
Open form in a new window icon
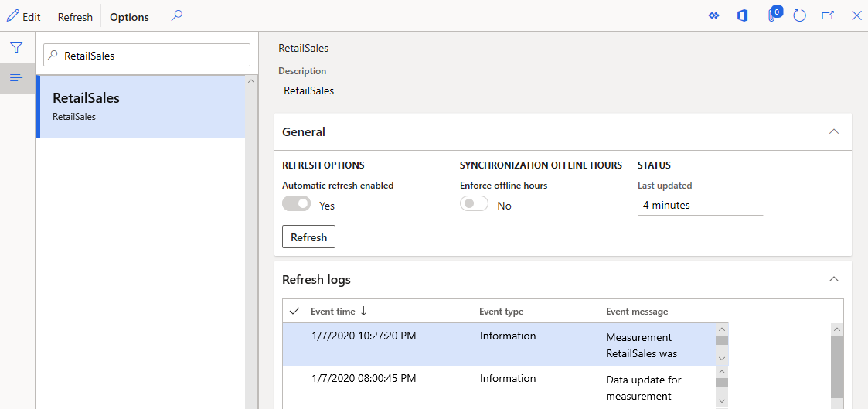coord(828,15)
